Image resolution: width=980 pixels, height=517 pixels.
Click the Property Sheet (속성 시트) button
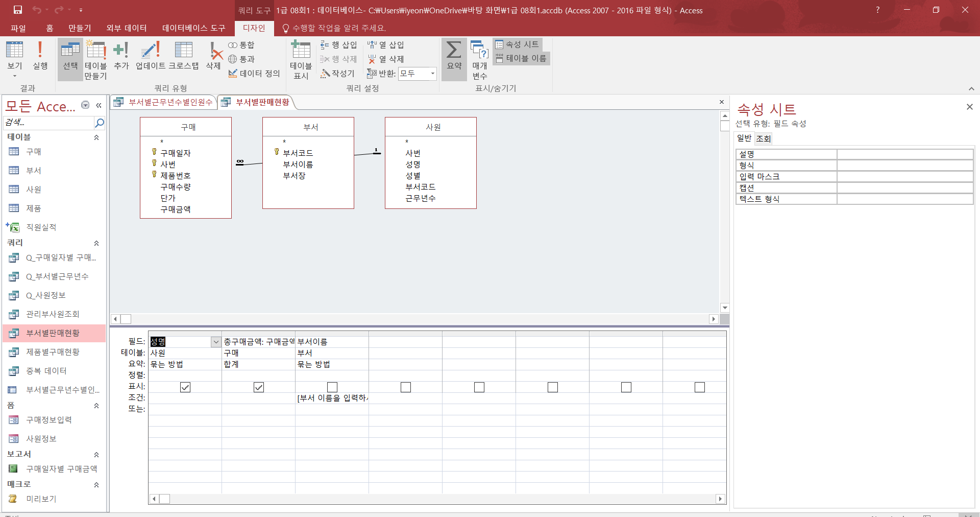(517, 44)
